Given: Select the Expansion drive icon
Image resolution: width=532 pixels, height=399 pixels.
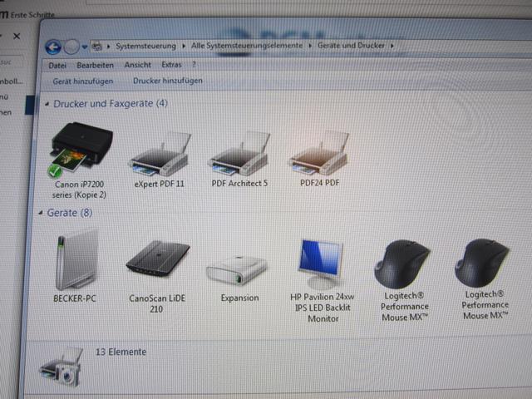Looking at the screenshot, I should click(237, 270).
